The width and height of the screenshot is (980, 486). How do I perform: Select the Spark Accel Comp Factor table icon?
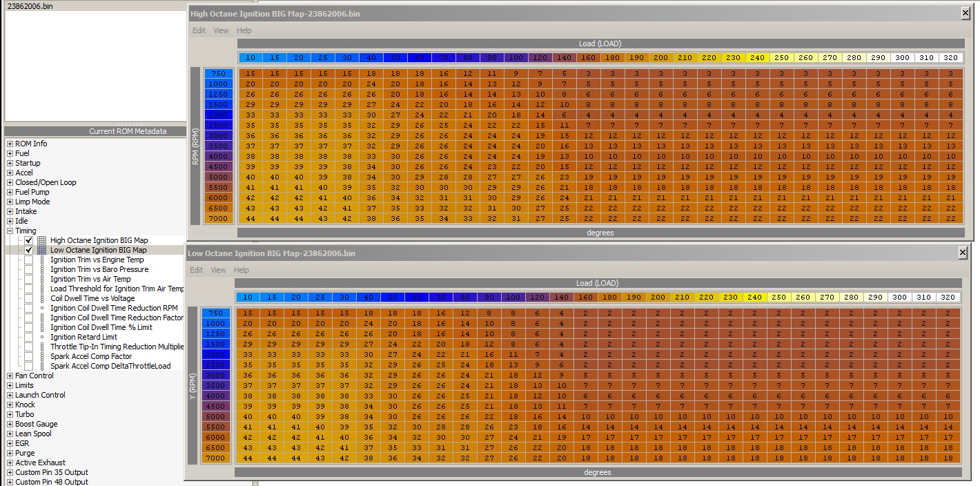click(43, 356)
